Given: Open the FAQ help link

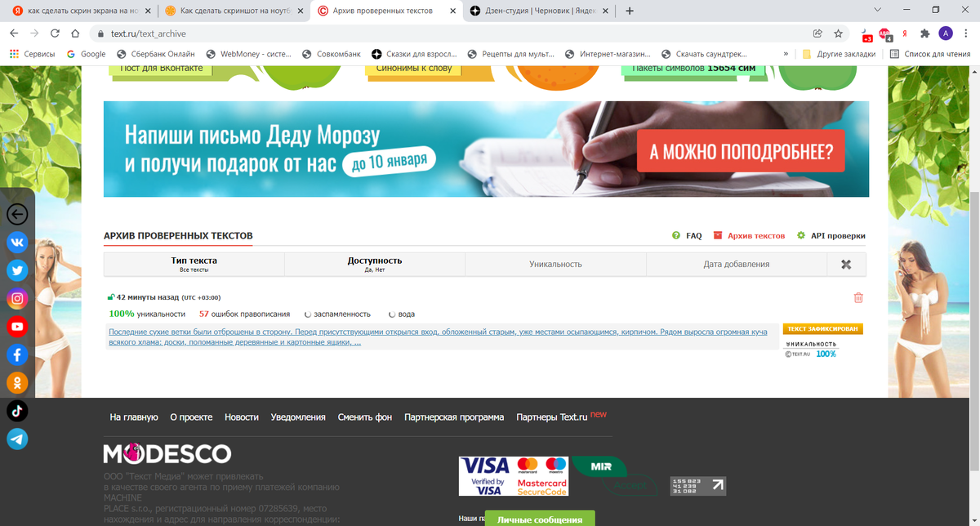Looking at the screenshot, I should (x=687, y=235).
